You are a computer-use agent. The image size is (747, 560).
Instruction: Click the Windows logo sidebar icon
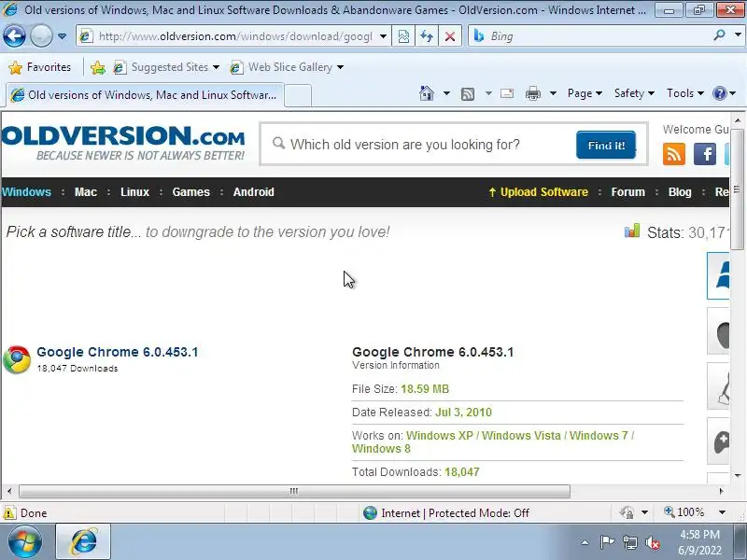719,276
